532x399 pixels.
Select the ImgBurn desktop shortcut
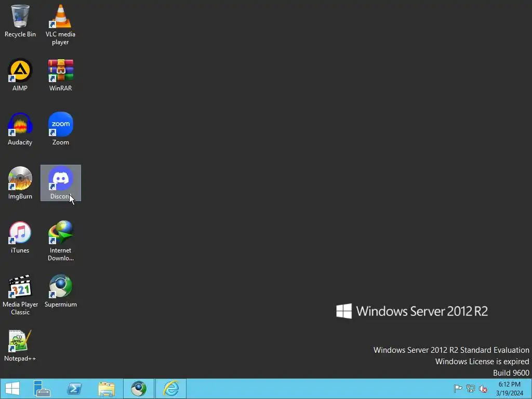point(20,183)
